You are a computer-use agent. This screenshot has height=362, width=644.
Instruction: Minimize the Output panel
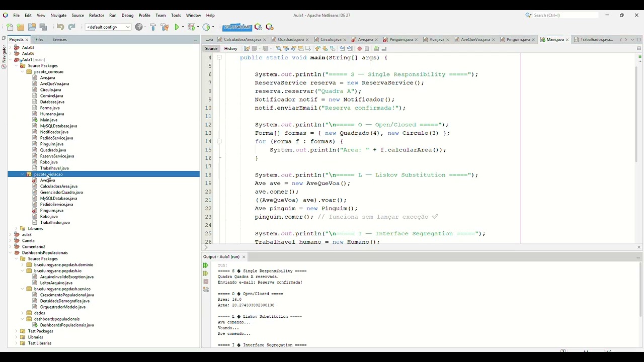(638, 257)
